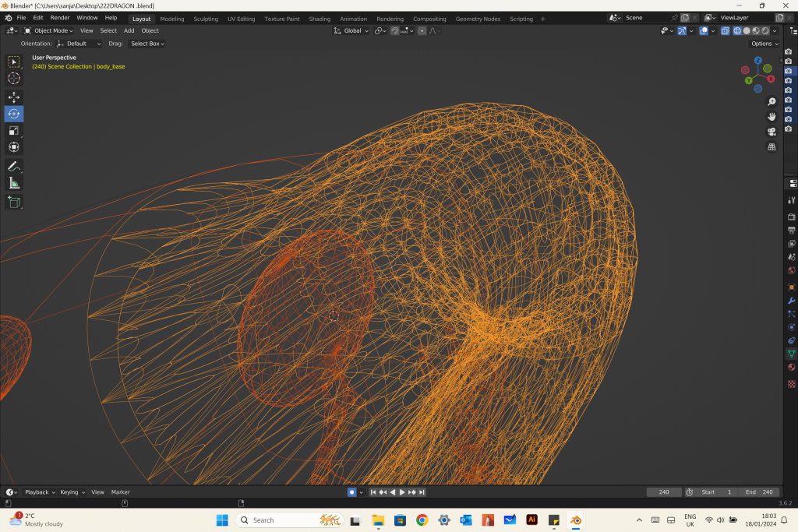Toggle the camera view icon
Viewport: 798px width, 532px height.
tap(772, 132)
